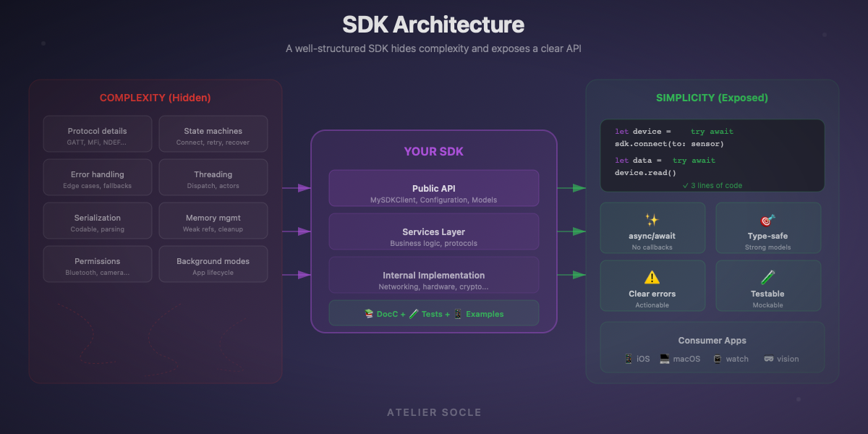Select the pen icon beside Tests
Screen dimensions: 868x434
(412, 313)
